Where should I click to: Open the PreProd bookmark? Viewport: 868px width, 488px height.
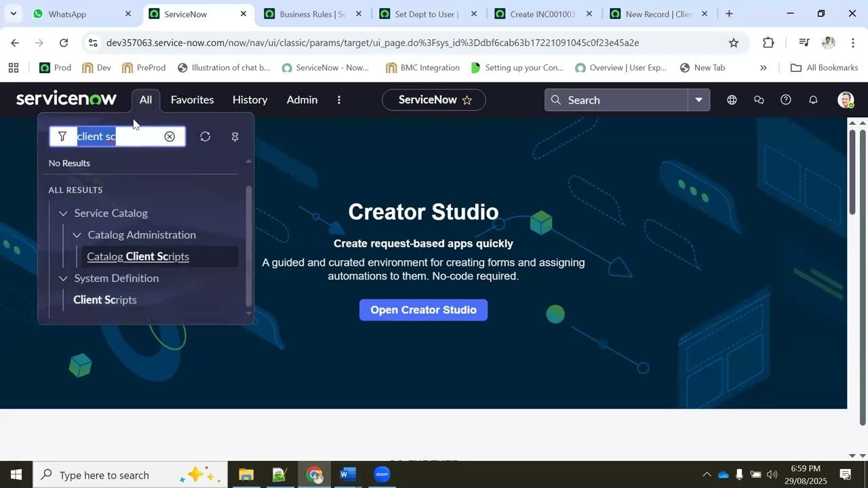tap(143, 68)
